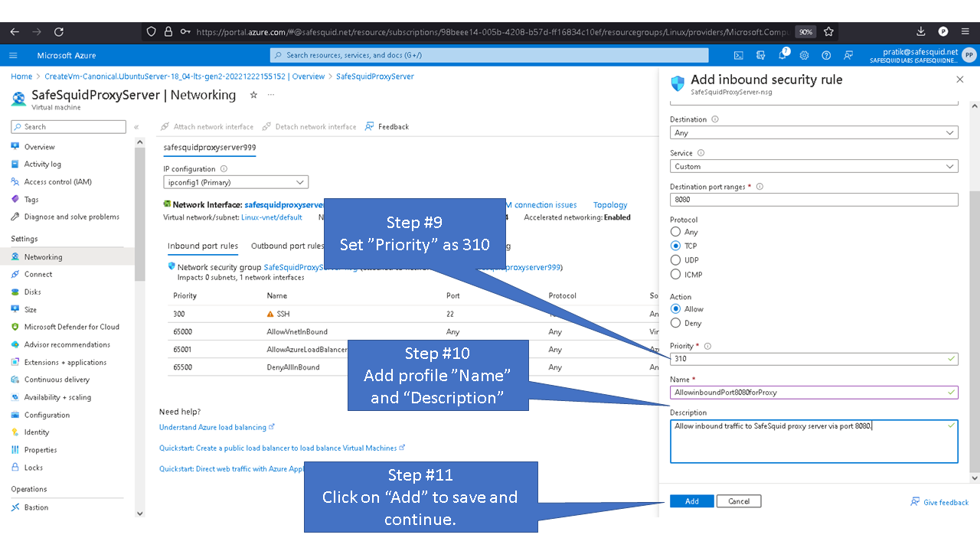
Task: Open the browser downloads icon
Action: point(921,31)
